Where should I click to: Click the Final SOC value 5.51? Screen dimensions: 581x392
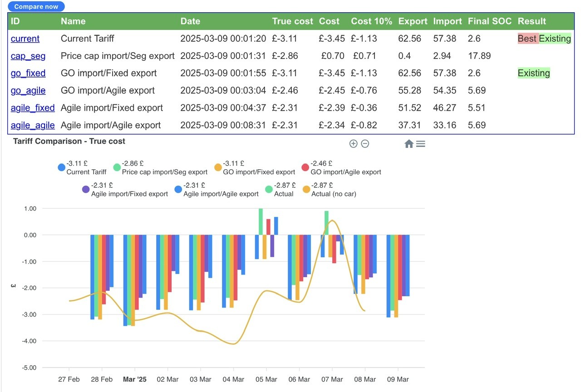[x=477, y=108]
